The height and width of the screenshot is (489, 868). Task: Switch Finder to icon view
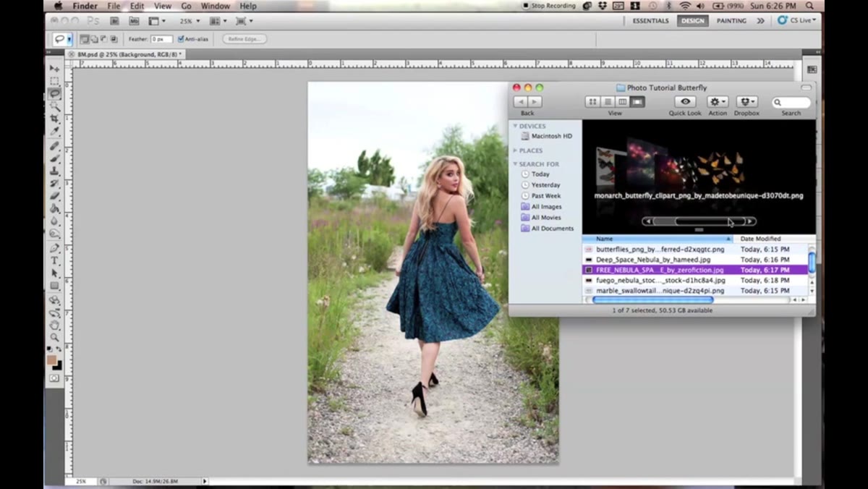click(593, 102)
